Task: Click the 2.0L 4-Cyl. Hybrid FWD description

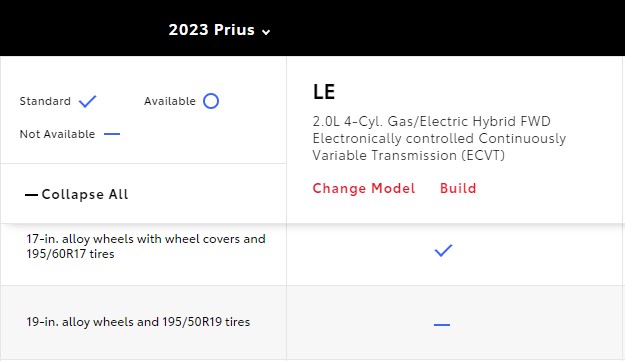Action: click(431, 121)
